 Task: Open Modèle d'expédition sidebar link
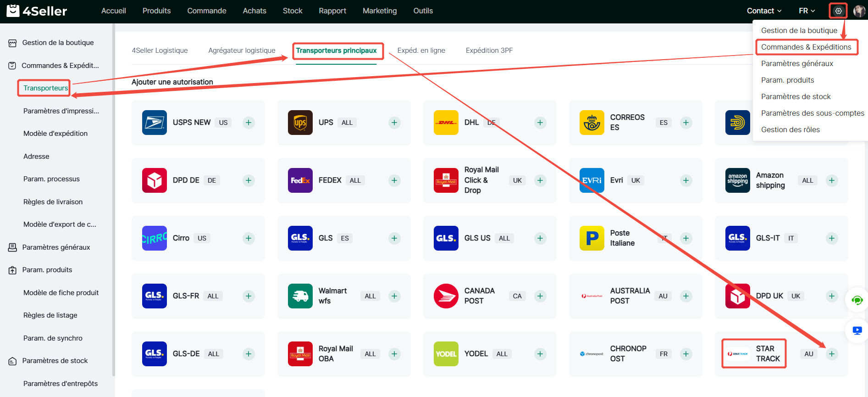tap(55, 134)
